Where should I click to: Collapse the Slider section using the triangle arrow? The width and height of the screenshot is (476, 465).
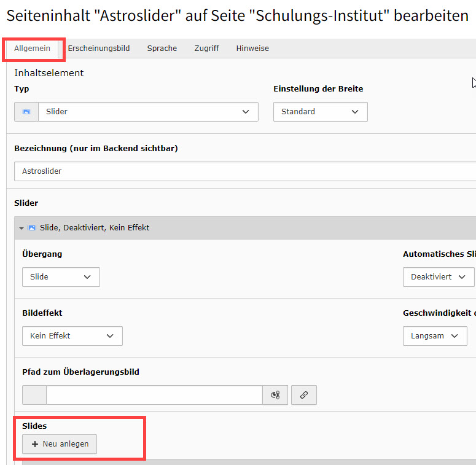pyautogui.click(x=21, y=228)
